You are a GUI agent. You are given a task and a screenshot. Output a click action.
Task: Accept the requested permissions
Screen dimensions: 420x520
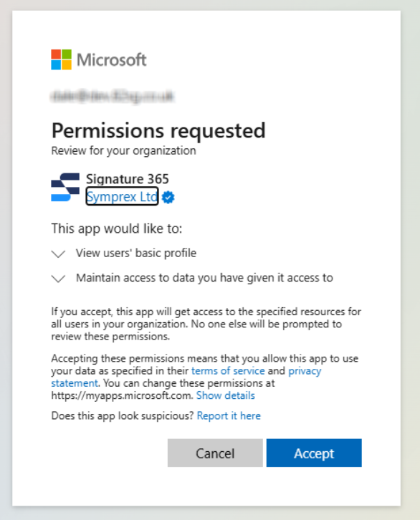[x=314, y=453]
